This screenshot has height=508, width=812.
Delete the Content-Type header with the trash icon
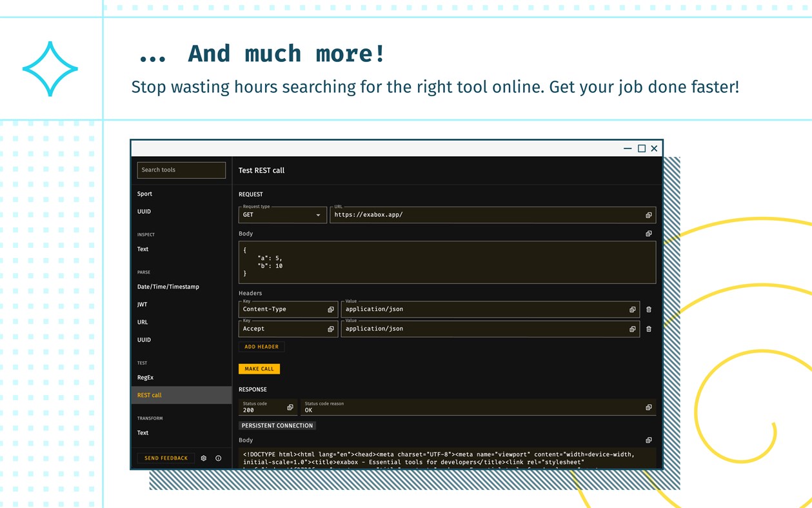tap(649, 309)
